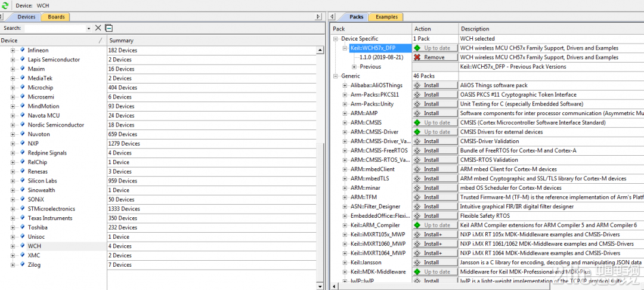Viewport: 644px width, 290px height.
Task: Click the blue device icon next to XMC
Action: 22,255
